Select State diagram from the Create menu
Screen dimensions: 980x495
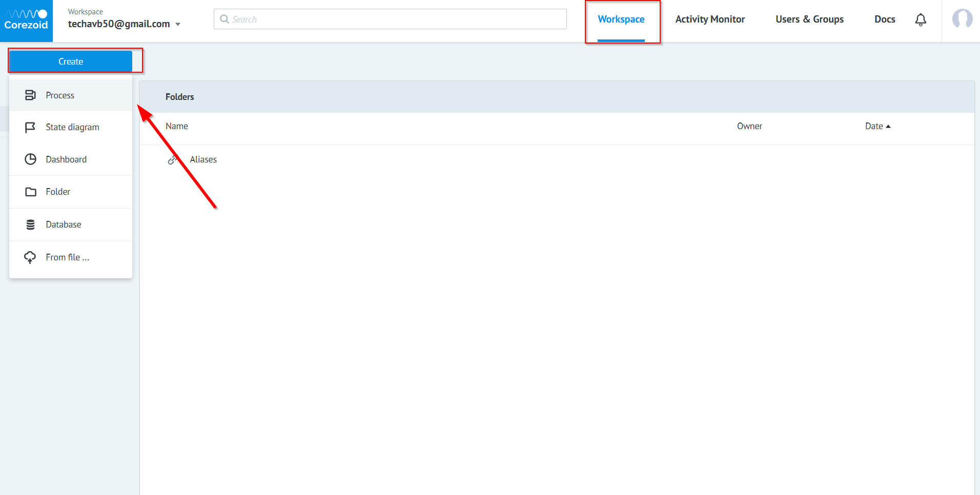(x=71, y=127)
